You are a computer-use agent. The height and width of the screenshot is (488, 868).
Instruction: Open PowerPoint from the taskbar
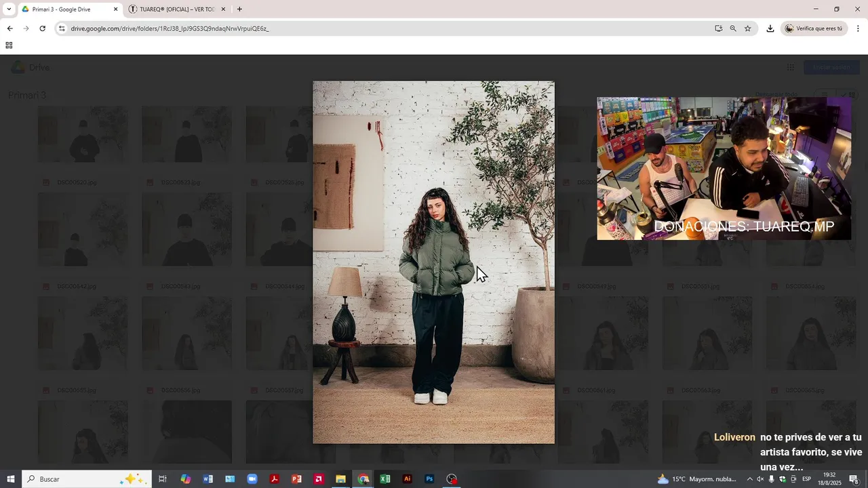296,479
